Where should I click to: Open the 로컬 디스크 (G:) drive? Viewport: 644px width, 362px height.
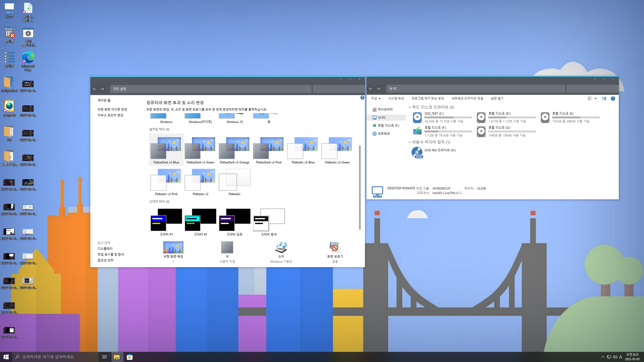tap(506, 131)
